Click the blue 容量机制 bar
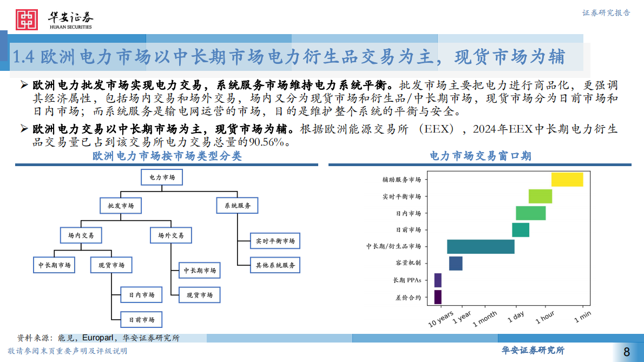Image resolution: width=644 pixels, height=362 pixels. click(x=456, y=264)
